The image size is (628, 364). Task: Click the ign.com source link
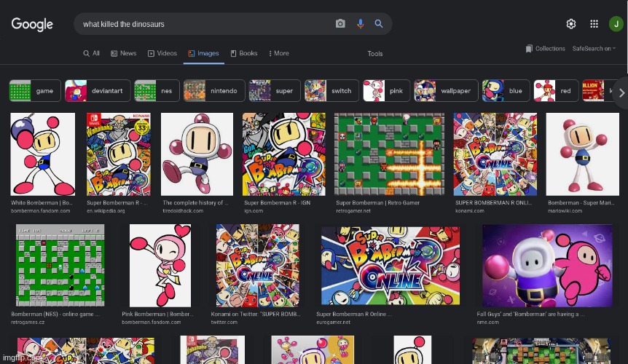[x=254, y=211]
